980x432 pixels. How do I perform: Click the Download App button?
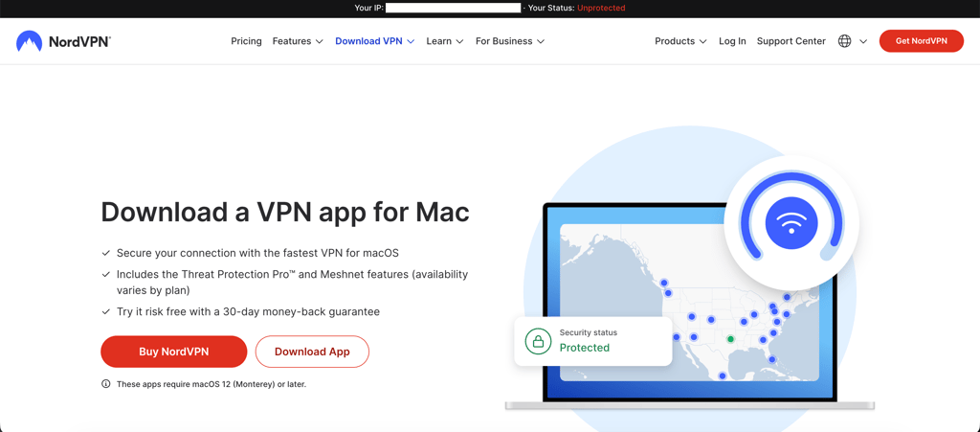click(313, 352)
